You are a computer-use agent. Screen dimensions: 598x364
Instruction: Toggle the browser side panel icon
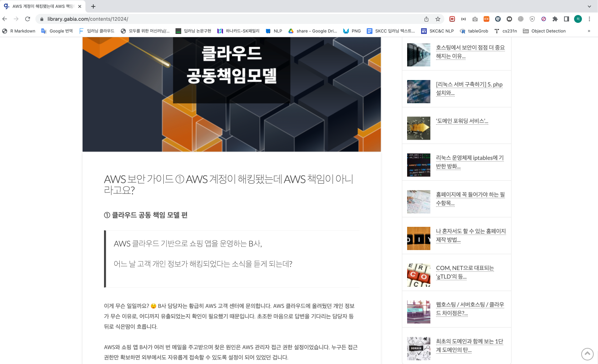567,19
